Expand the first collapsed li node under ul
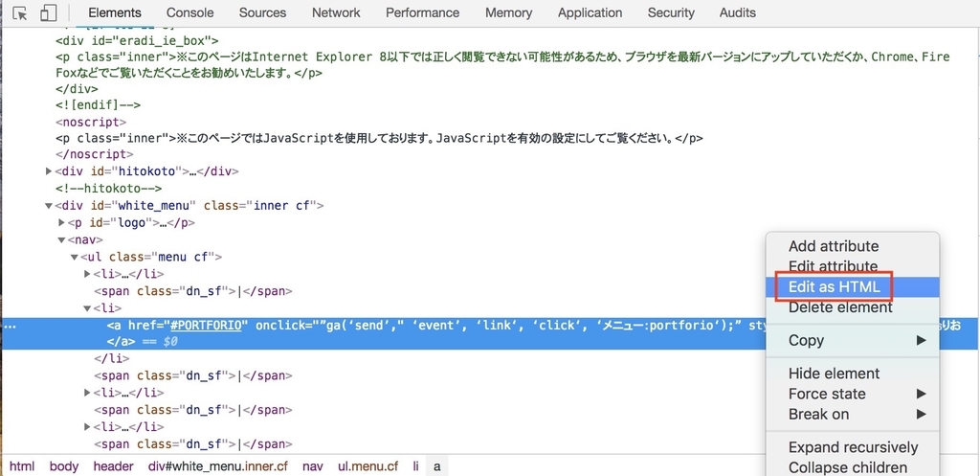The image size is (980, 476). coord(87,274)
